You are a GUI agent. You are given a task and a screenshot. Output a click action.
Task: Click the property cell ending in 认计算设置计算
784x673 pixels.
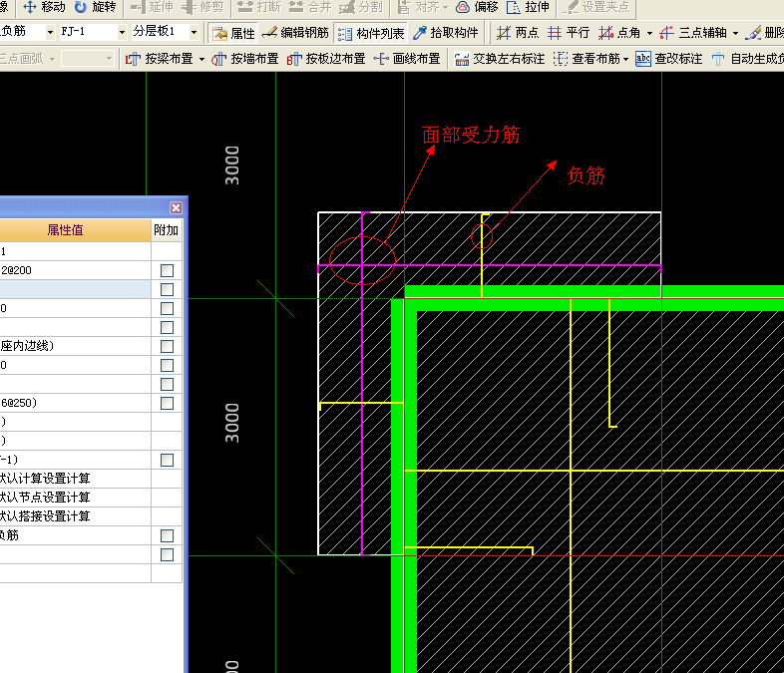pyautogui.click(x=75, y=479)
